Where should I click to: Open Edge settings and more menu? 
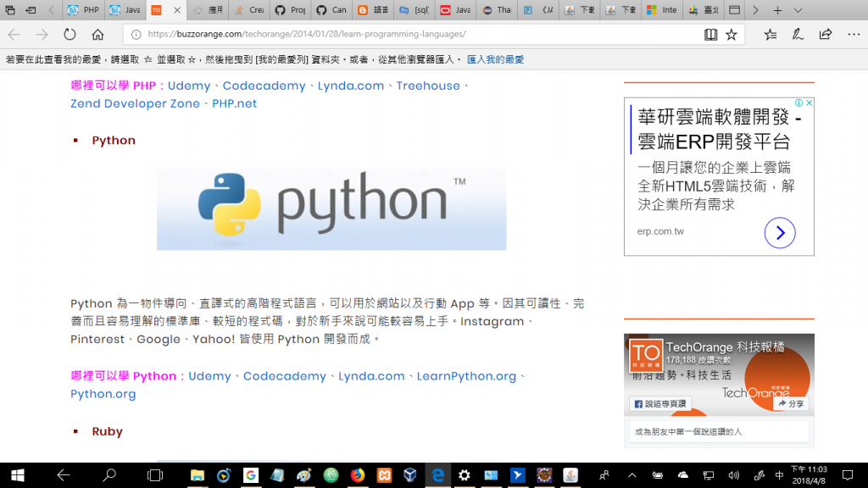854,34
